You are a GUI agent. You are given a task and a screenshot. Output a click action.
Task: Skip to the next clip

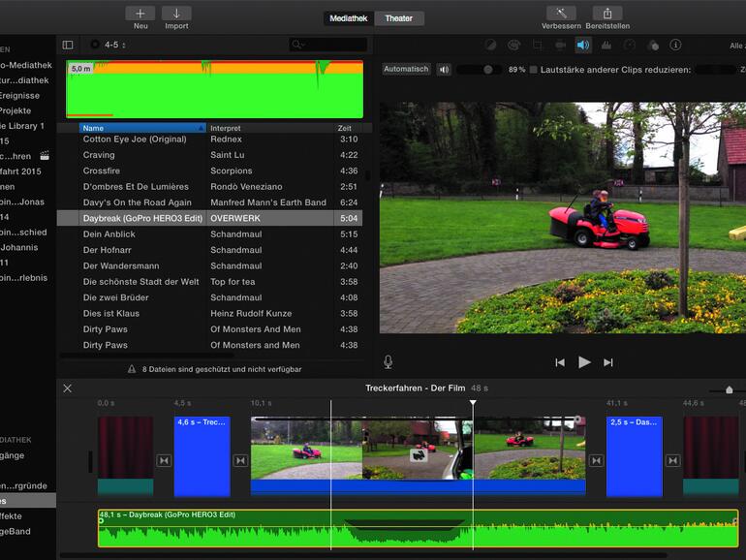coord(608,362)
